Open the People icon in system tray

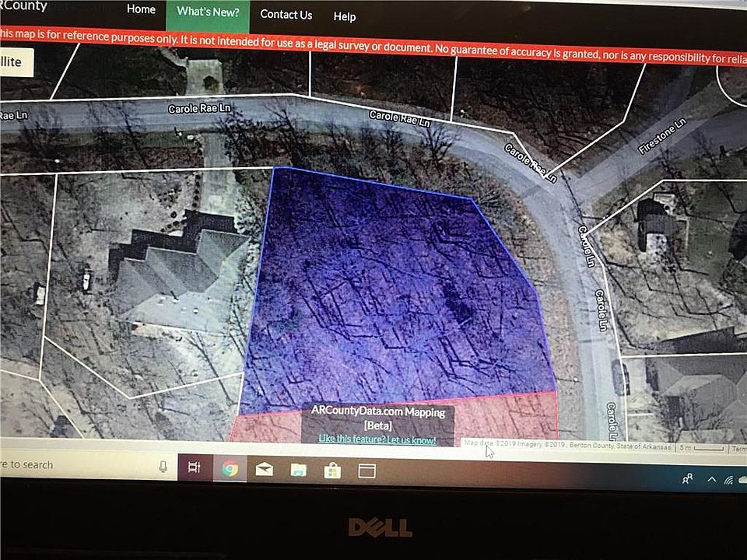click(688, 479)
